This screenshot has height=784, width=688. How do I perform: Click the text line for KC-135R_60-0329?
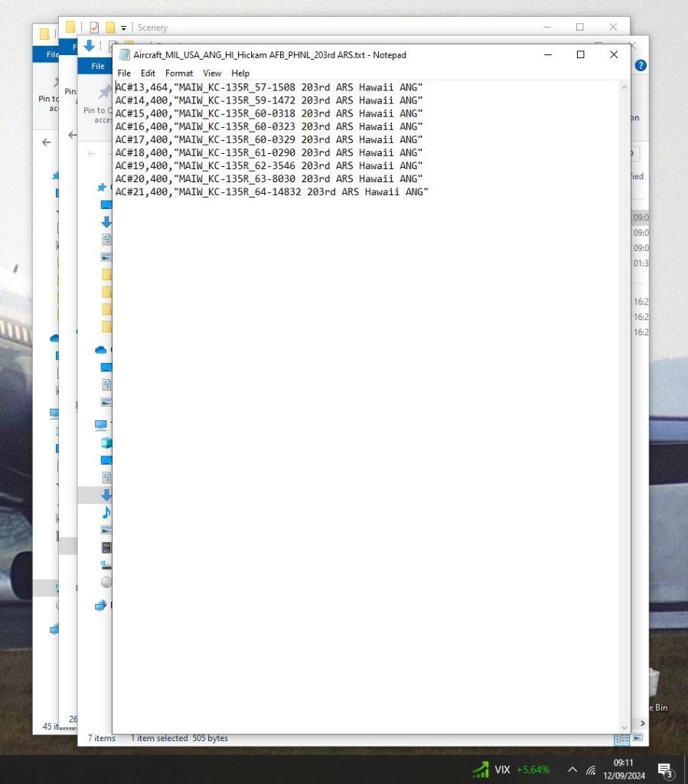click(x=269, y=139)
